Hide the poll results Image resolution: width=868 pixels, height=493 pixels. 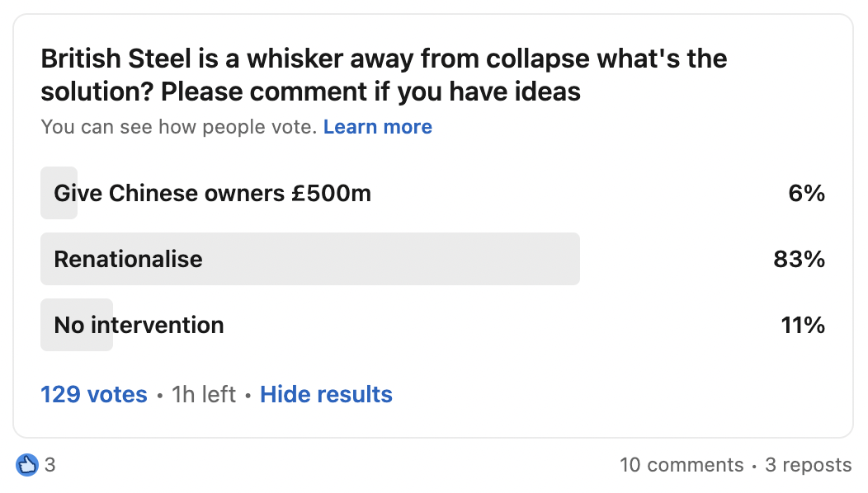pyautogui.click(x=326, y=395)
